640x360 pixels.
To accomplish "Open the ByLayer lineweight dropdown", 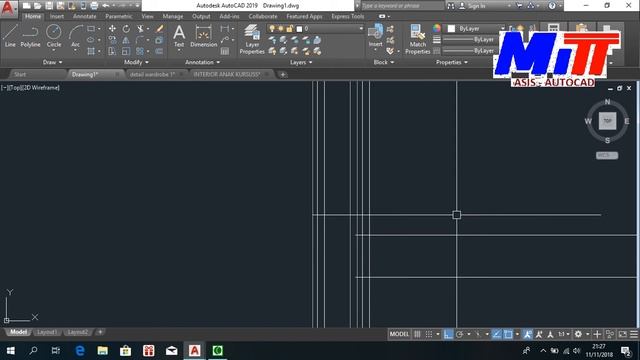I will (x=470, y=40).
